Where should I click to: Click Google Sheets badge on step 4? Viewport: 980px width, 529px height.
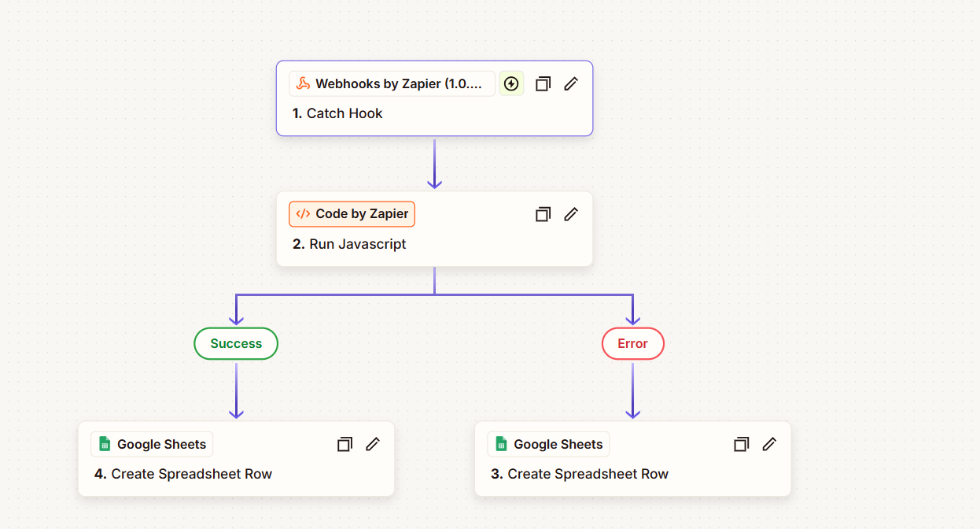(152, 444)
